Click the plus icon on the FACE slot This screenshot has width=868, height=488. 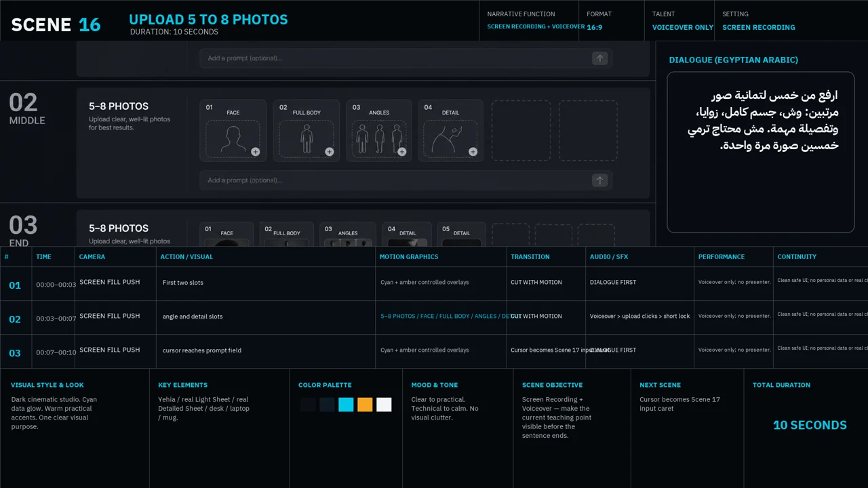pos(256,152)
